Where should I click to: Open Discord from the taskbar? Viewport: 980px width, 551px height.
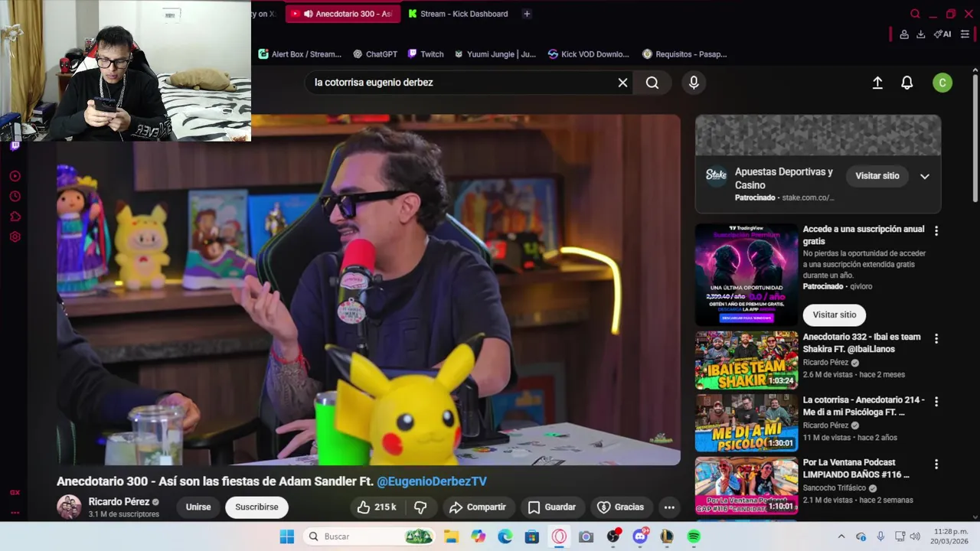point(640,536)
